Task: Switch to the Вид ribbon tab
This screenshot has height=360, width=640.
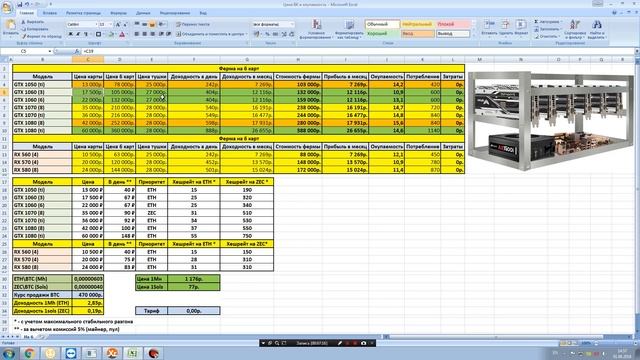Action: coord(203,13)
